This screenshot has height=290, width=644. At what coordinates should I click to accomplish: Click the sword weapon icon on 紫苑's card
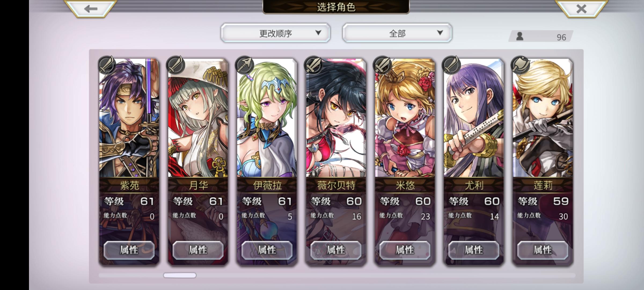click(107, 65)
